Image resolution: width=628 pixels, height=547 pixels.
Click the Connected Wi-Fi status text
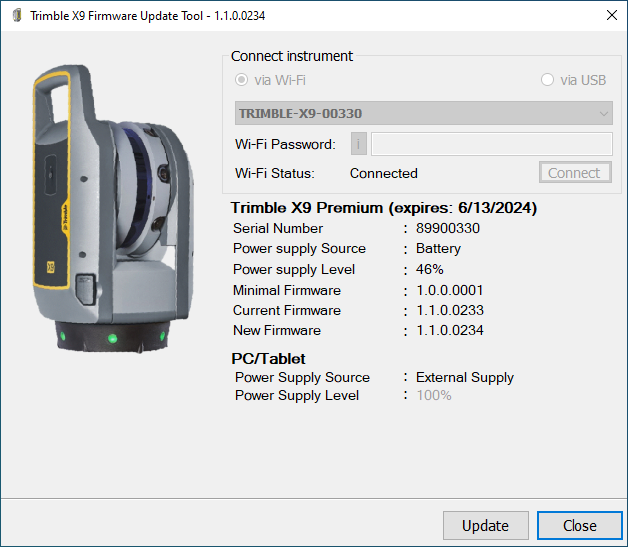click(x=384, y=173)
